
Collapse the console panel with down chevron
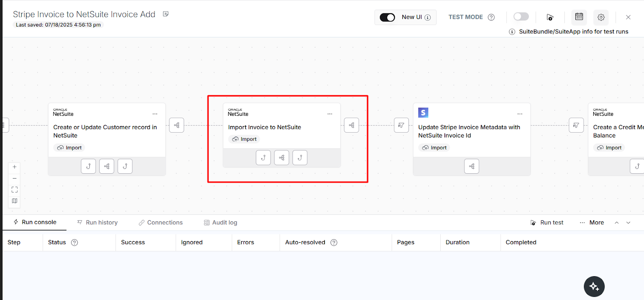coord(628,222)
